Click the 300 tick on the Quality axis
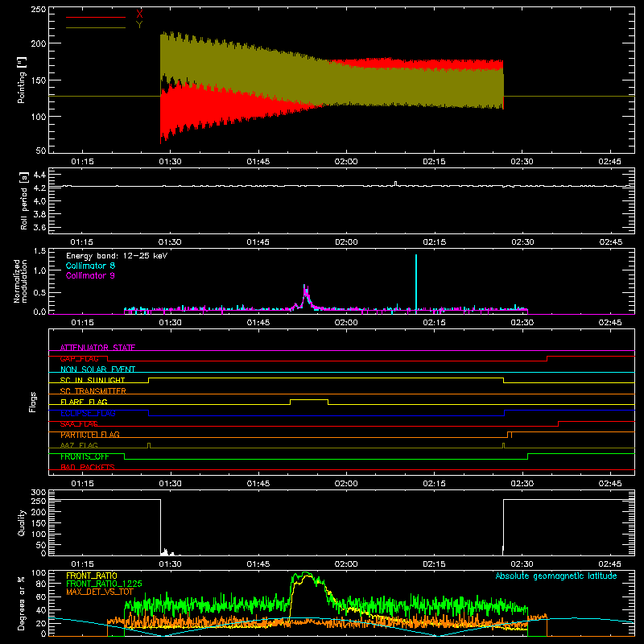This screenshot has height=644, width=644. (39, 493)
